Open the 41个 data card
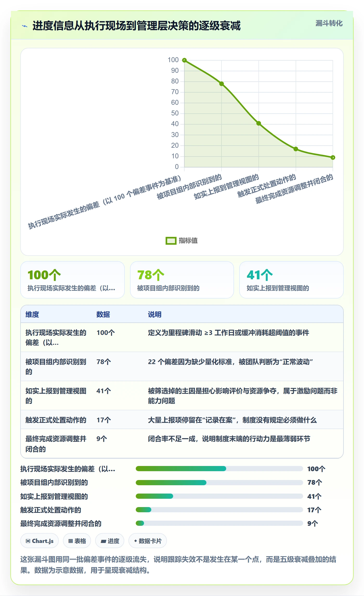 click(291, 280)
